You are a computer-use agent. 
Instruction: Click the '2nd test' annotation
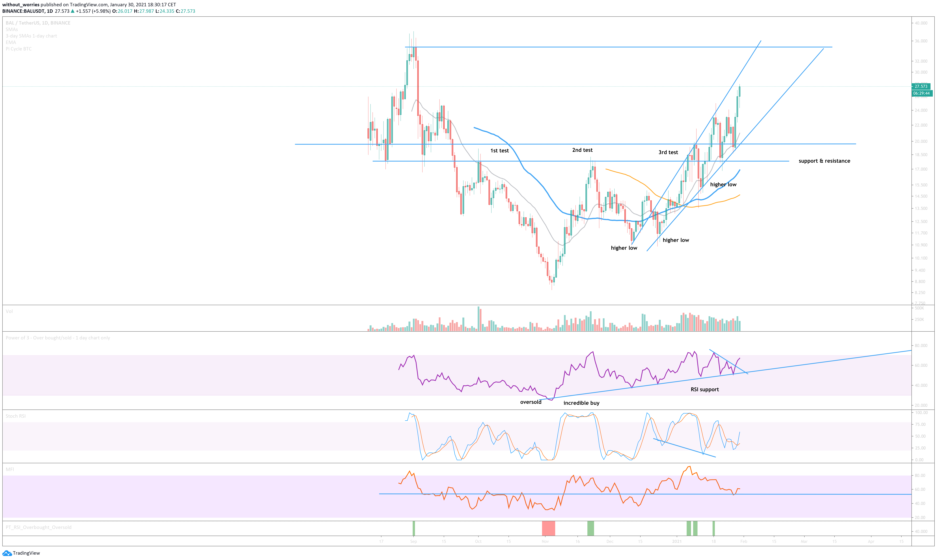582,150
